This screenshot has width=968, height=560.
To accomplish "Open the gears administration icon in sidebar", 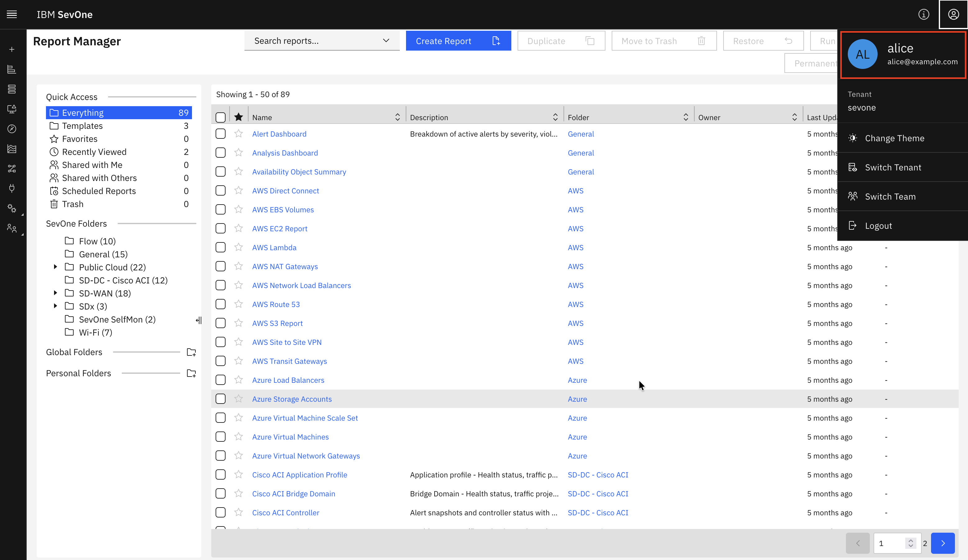I will [12, 208].
